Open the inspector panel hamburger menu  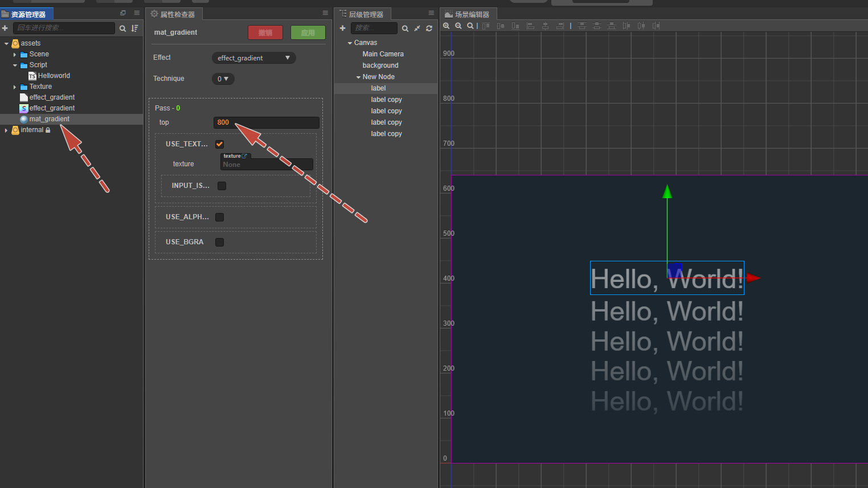(x=325, y=13)
